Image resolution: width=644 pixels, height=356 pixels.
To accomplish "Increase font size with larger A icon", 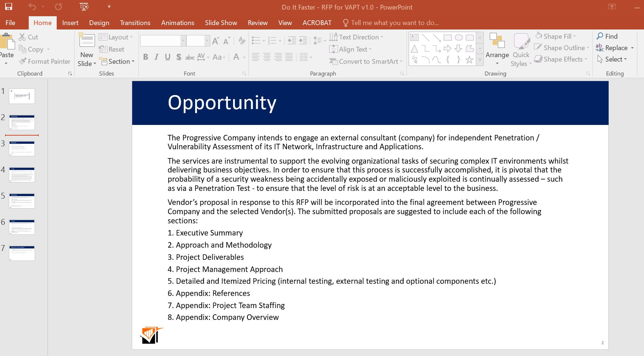I will [x=216, y=41].
